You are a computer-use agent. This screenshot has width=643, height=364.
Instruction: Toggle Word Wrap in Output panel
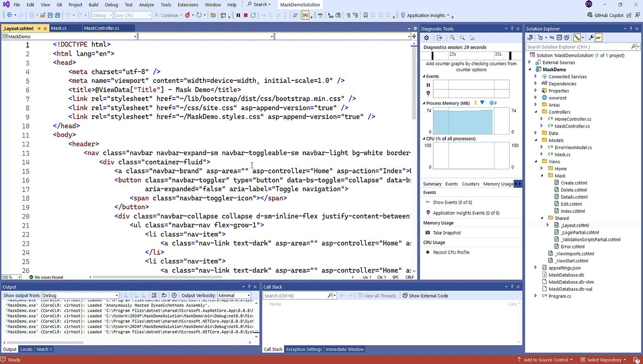[x=164, y=295]
